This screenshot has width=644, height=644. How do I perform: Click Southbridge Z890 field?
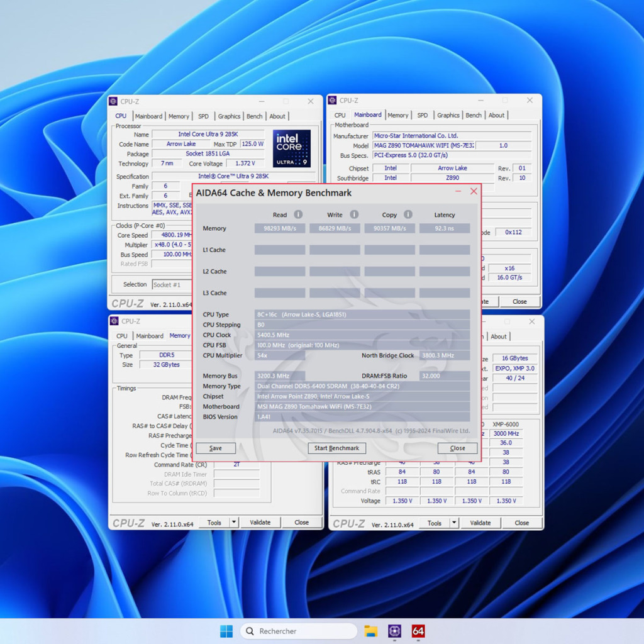(452, 178)
